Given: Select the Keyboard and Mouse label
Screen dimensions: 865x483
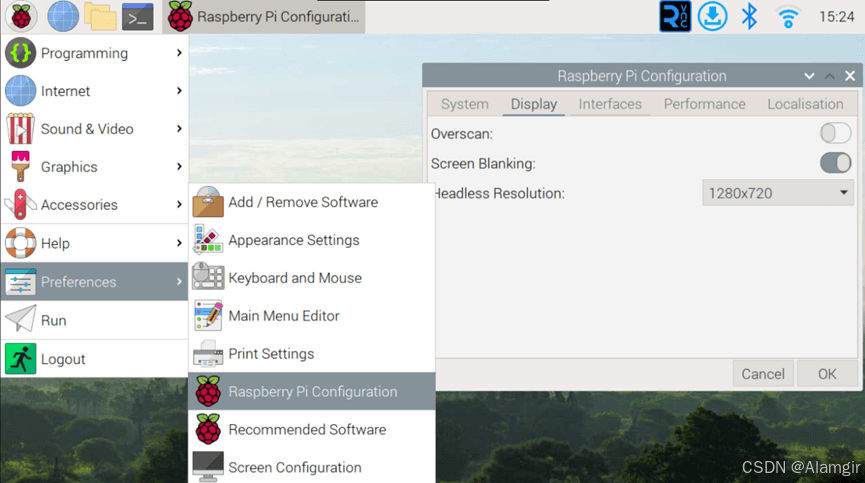Looking at the screenshot, I should pos(295,278).
